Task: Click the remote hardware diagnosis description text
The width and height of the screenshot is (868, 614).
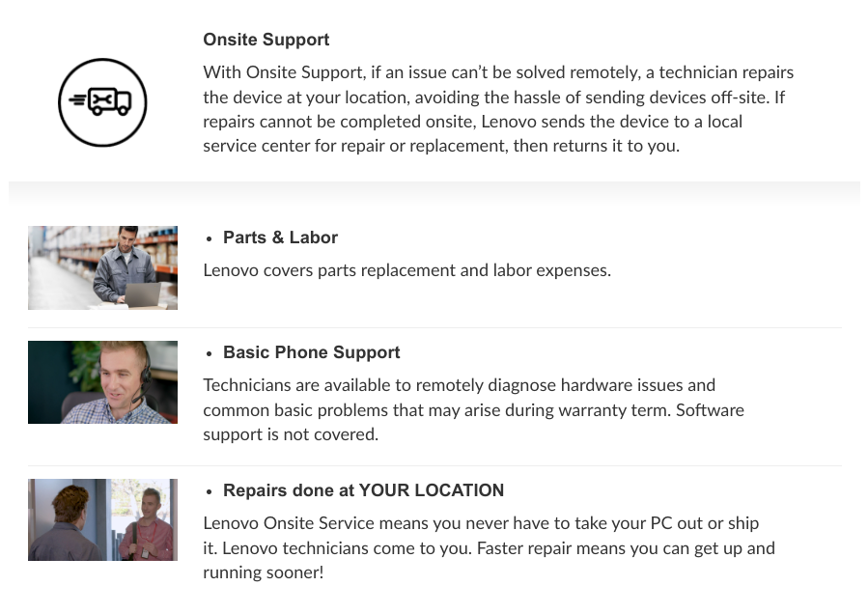Action: coord(473,409)
